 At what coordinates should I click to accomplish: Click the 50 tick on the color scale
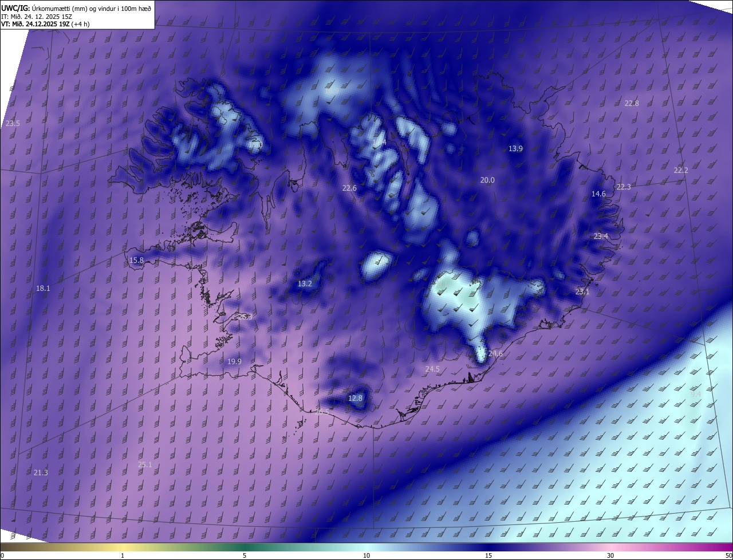pos(728,556)
